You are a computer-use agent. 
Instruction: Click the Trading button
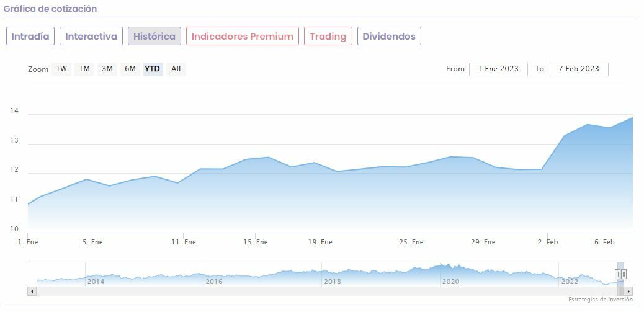pos(328,36)
